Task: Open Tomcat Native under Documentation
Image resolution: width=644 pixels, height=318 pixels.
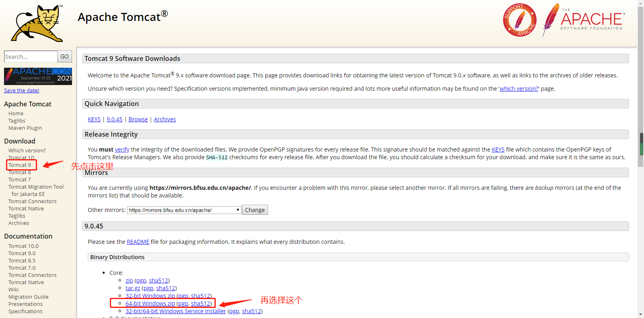Action: pos(26,283)
